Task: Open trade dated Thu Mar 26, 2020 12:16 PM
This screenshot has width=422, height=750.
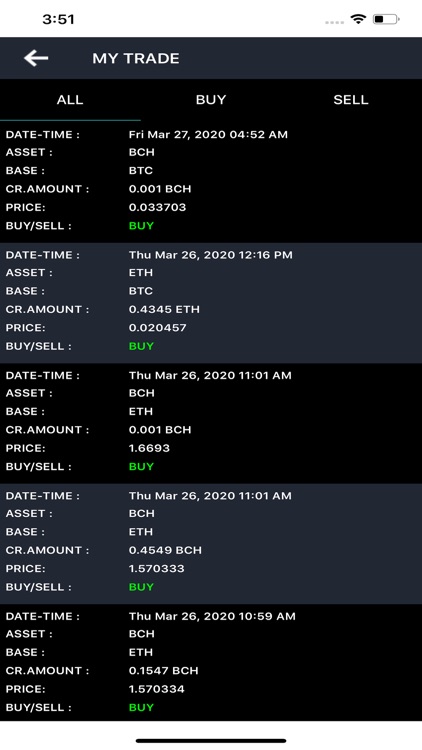Action: (x=211, y=303)
